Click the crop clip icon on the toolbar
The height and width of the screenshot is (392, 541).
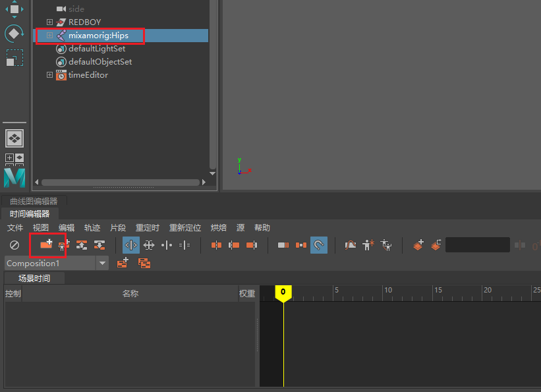(283, 244)
